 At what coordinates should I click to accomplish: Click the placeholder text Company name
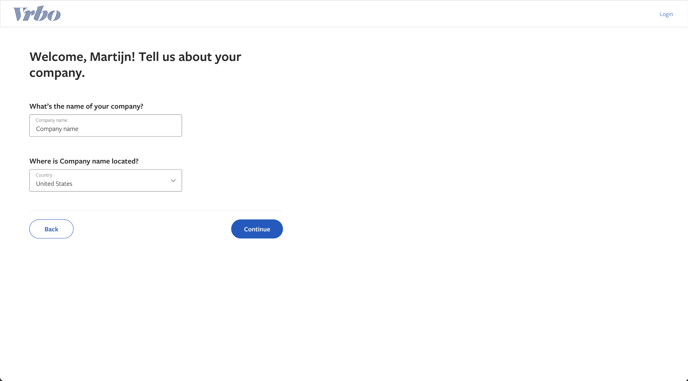pos(57,129)
